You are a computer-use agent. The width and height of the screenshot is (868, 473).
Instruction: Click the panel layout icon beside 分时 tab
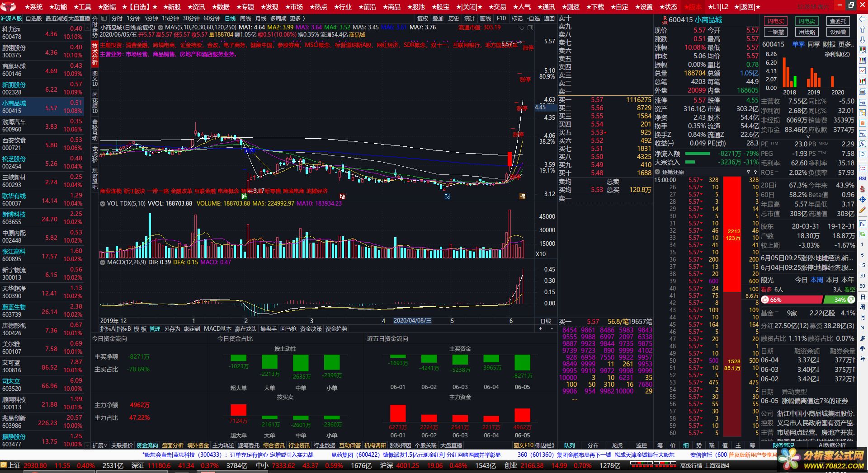[104, 19]
